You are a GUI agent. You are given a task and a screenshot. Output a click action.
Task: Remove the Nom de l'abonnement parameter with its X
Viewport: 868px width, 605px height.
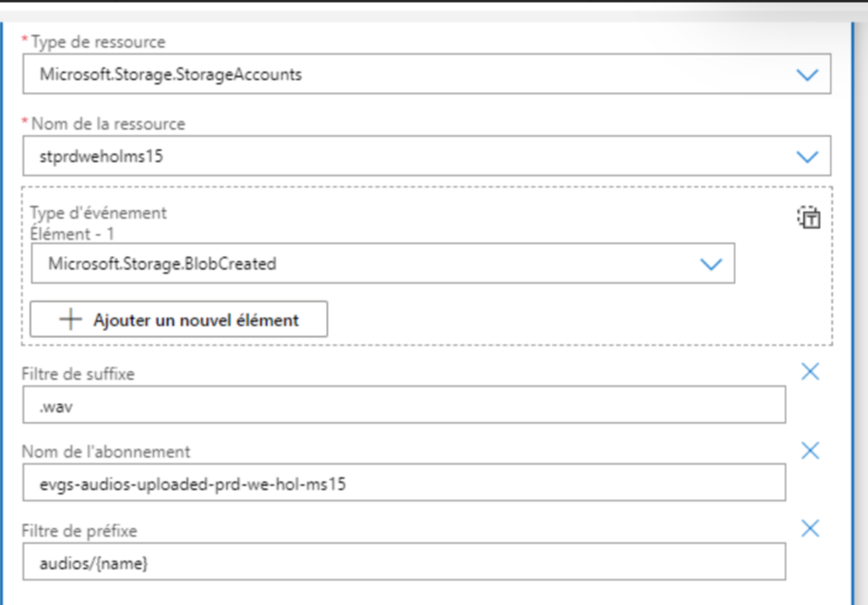(809, 448)
